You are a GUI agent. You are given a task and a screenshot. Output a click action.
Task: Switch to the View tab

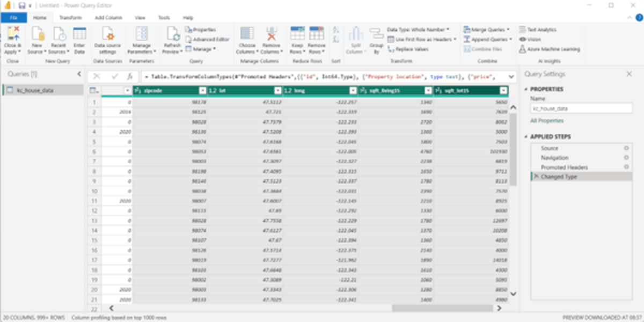pyautogui.click(x=140, y=18)
